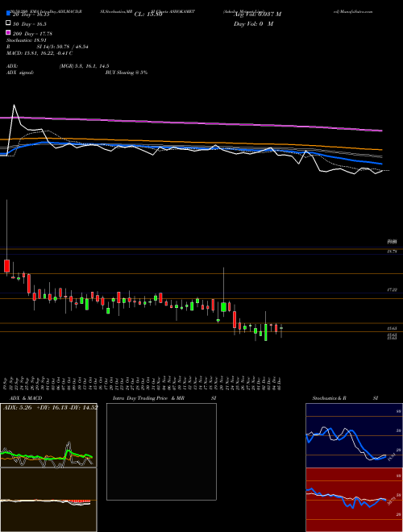Click the magenta 200-day moving average line
The image size is (403, 532).
tap(191, 124)
